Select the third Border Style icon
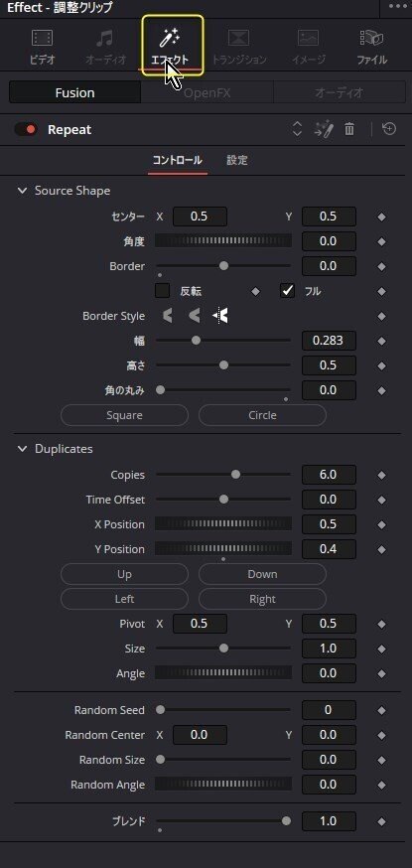The width and height of the screenshot is (412, 868). [x=220, y=316]
